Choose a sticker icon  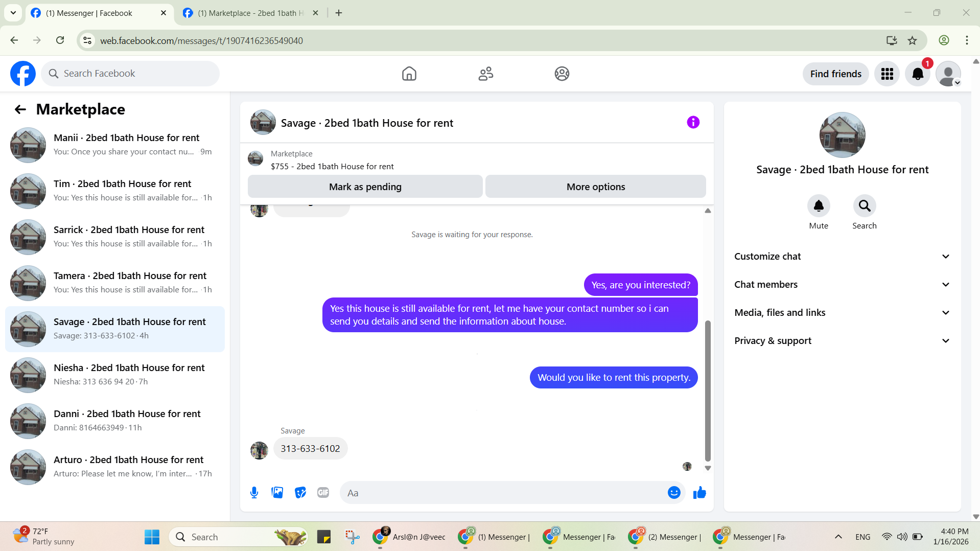[300, 493]
